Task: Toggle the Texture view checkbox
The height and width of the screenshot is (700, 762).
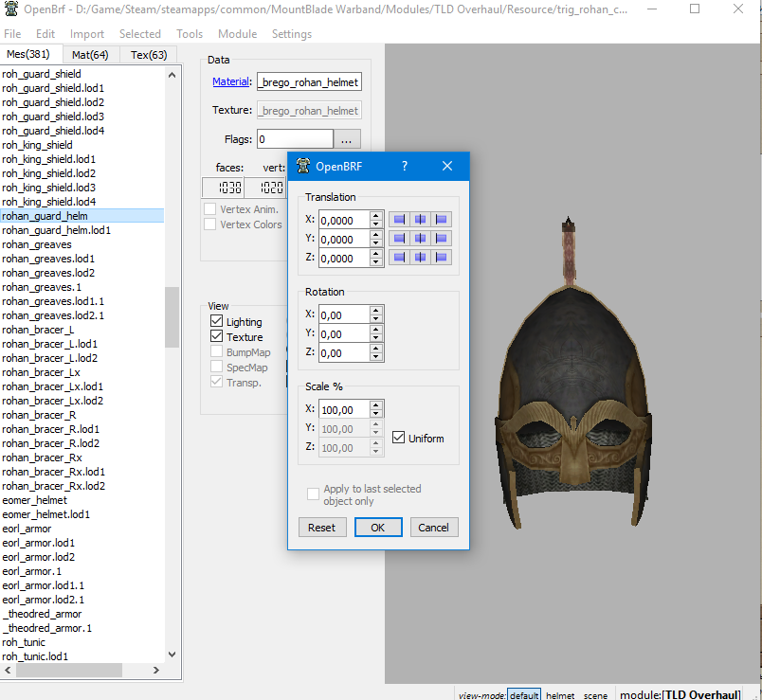Action: (216, 337)
